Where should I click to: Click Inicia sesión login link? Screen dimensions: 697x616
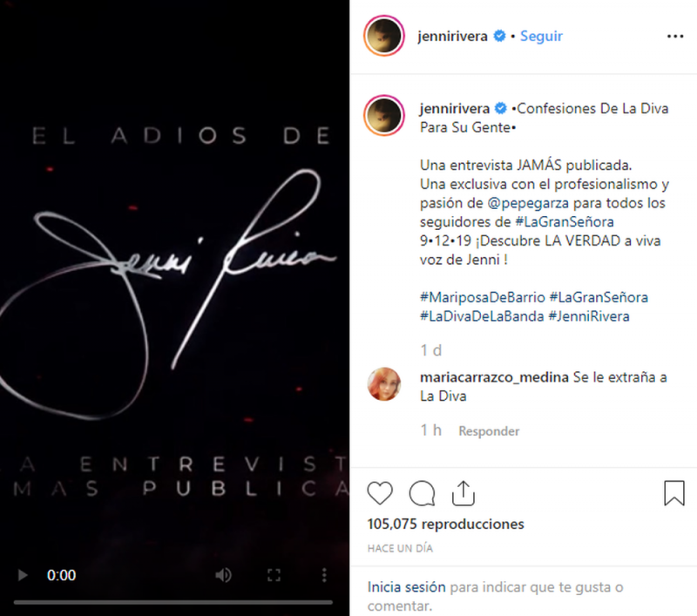[406, 587]
